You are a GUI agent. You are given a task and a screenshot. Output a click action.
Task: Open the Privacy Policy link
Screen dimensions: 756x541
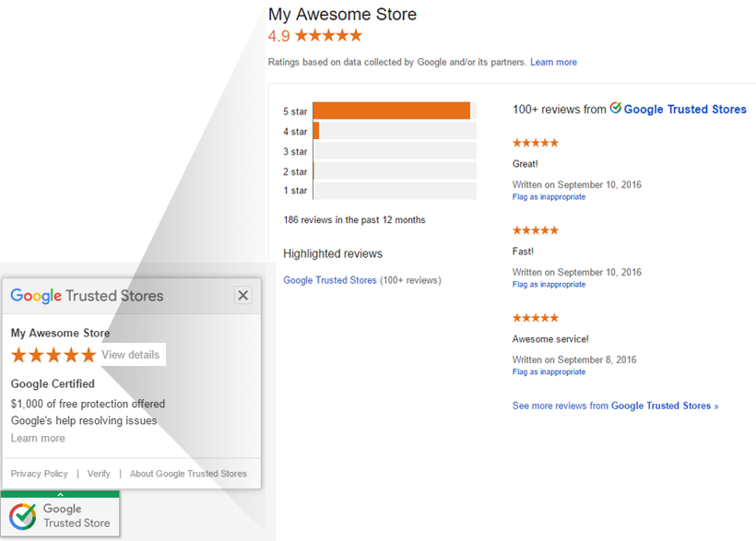(x=40, y=474)
